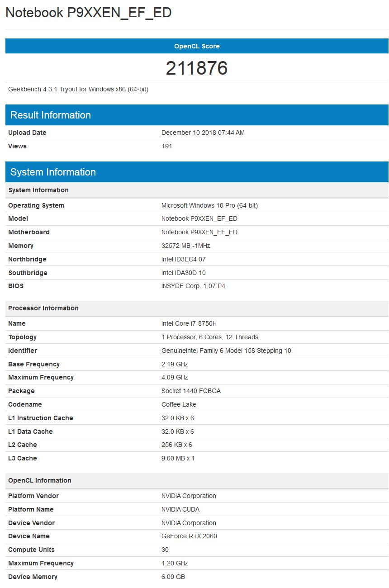
Task: Select the 6.00 GB device memory value
Action: point(173,577)
